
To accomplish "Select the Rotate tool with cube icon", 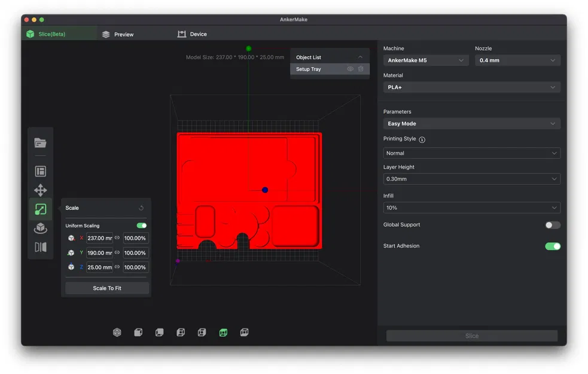I will pyautogui.click(x=40, y=228).
